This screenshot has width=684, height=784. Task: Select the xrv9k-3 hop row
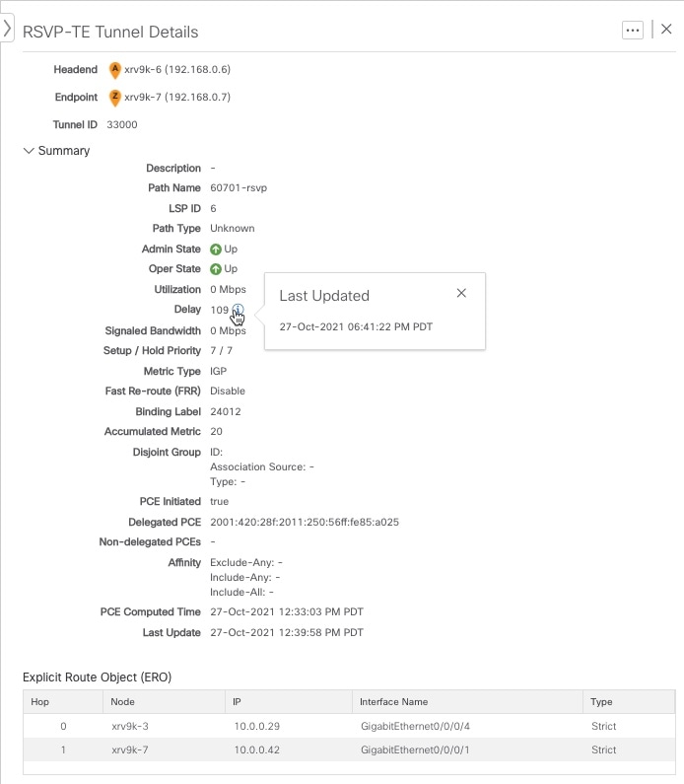coord(349,726)
